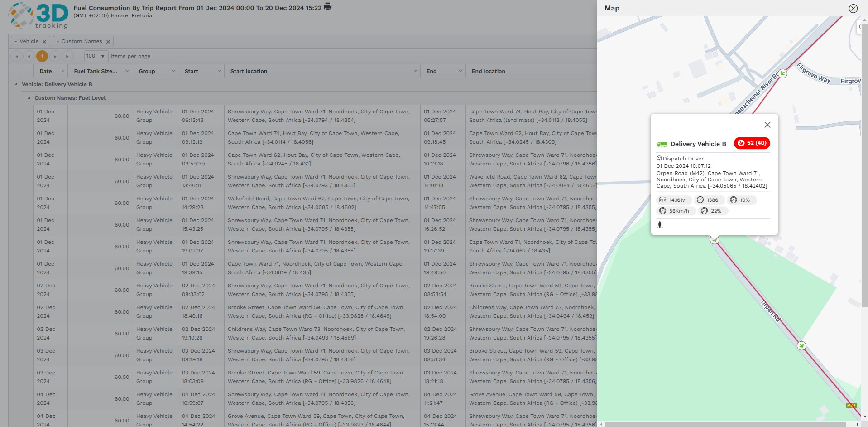Sort by the Group column header
This screenshot has width=868, height=427.
pyautogui.click(x=147, y=71)
